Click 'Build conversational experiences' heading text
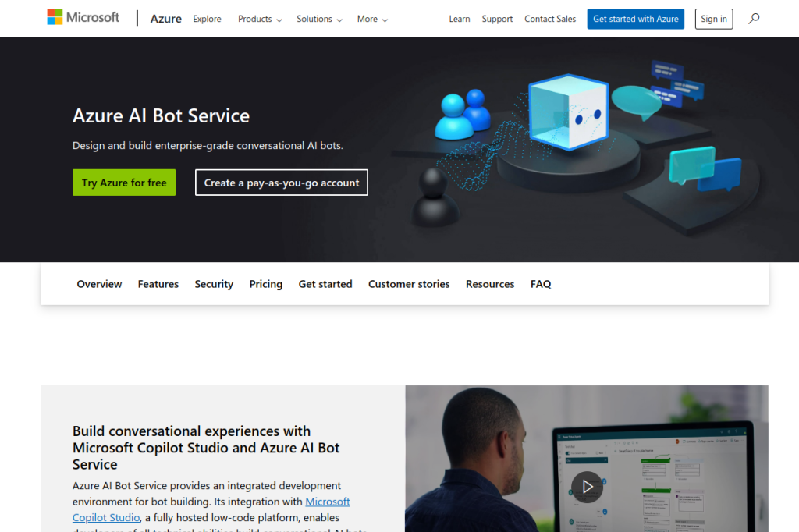The image size is (799, 532). click(x=206, y=448)
